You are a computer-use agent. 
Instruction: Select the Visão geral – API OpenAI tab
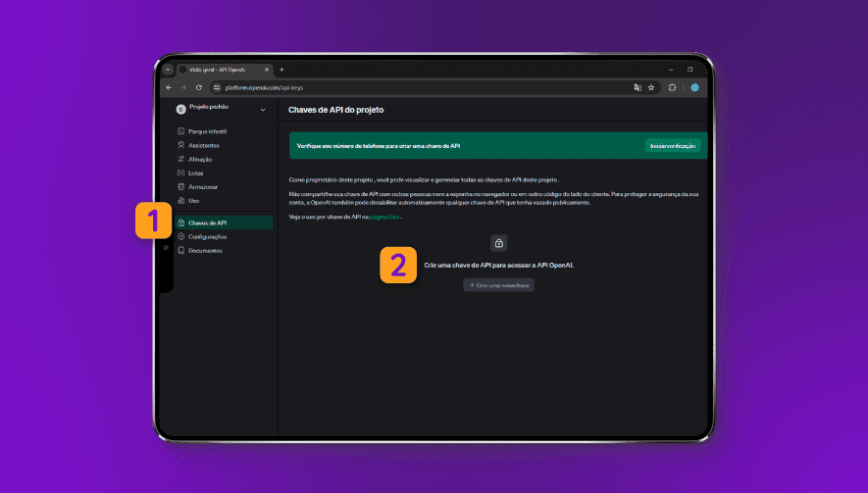tap(224, 70)
